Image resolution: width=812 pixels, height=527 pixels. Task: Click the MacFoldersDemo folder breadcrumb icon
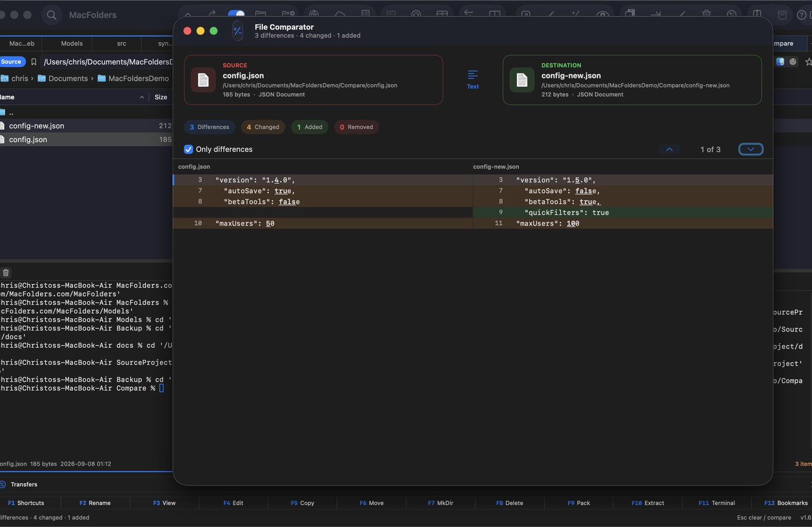click(x=101, y=78)
